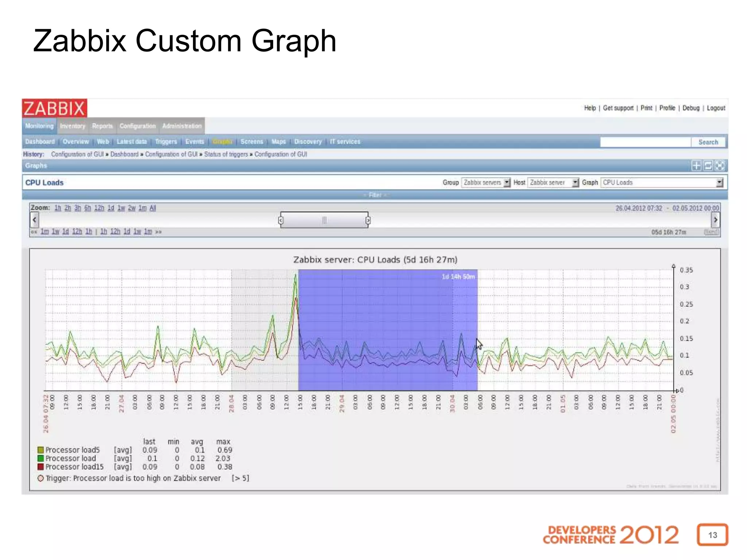Set zoom to All

tap(152, 208)
